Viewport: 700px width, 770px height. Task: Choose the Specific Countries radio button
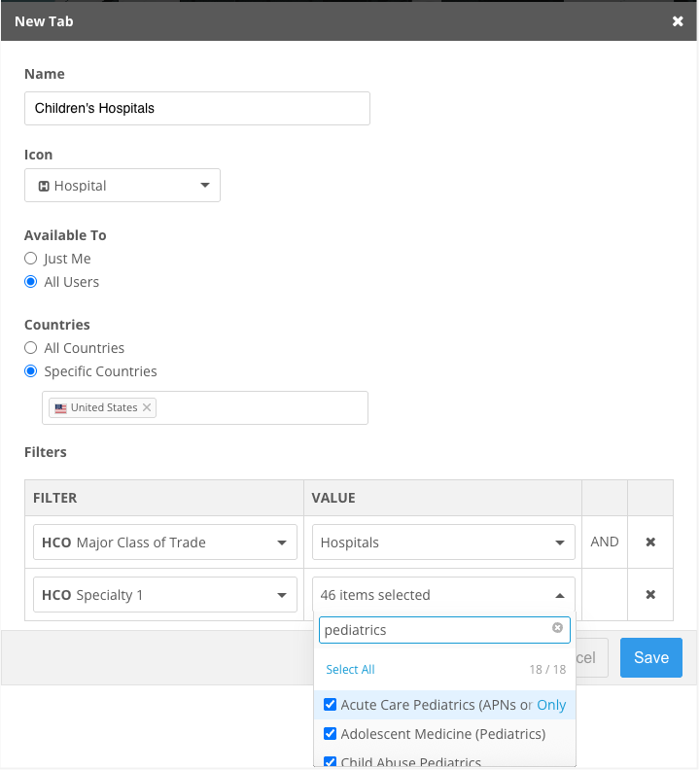tap(31, 371)
